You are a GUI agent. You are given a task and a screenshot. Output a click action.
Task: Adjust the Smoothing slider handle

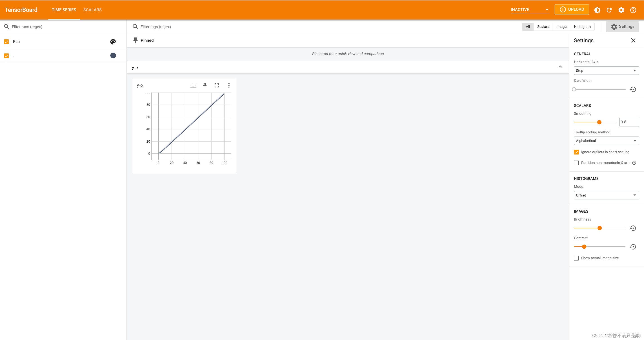(x=599, y=122)
